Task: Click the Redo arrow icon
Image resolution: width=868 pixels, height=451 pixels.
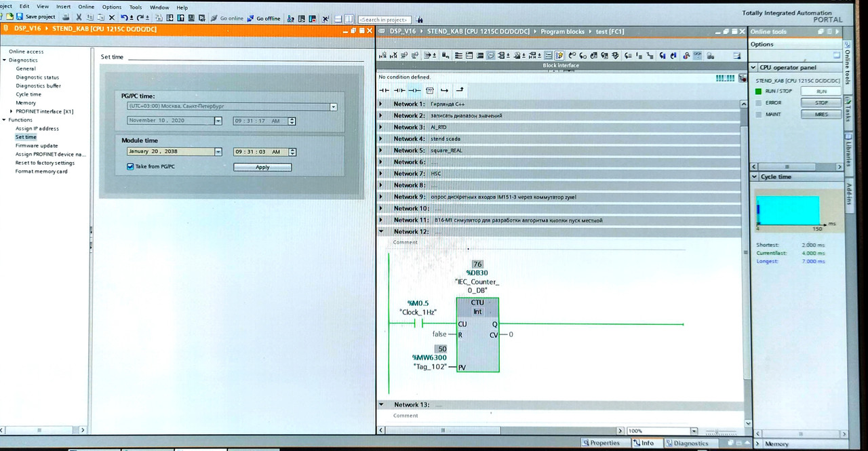Action: pyautogui.click(x=142, y=18)
